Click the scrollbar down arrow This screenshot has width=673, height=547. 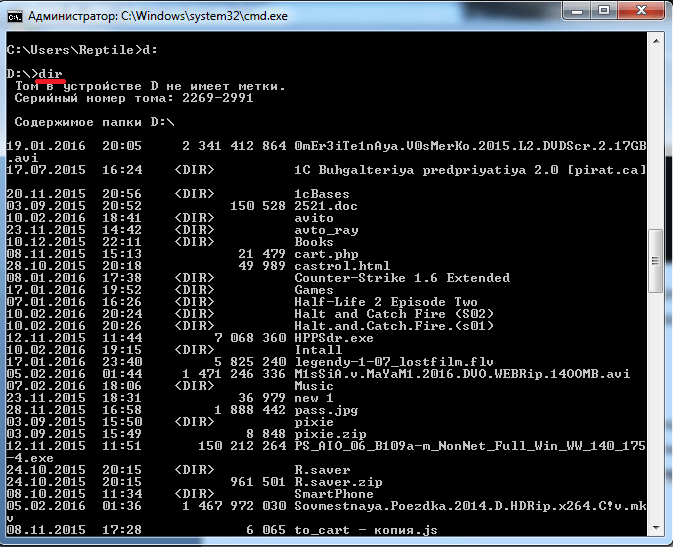pos(656,528)
